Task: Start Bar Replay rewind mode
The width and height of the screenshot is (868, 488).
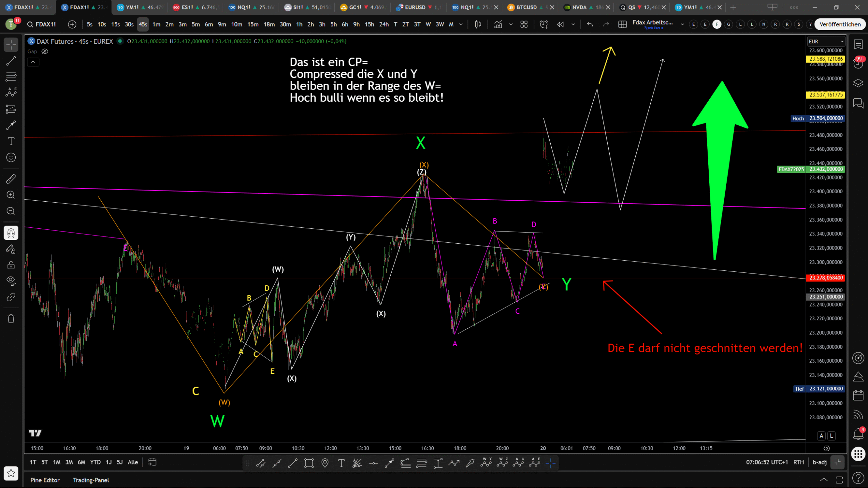Action: [x=560, y=24]
